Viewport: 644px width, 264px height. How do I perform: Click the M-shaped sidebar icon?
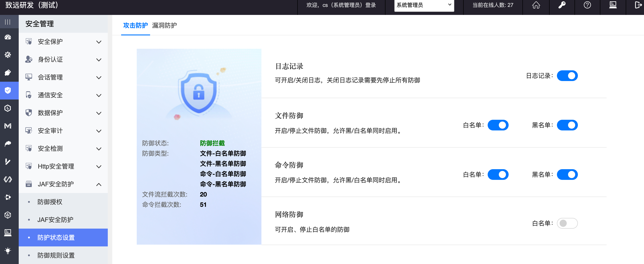tap(8, 126)
